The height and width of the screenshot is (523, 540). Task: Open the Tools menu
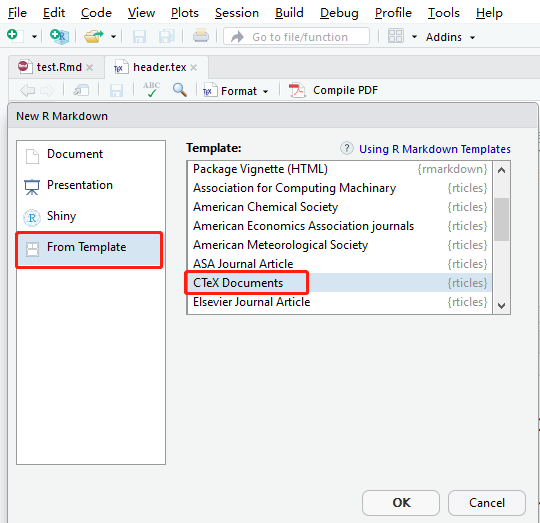click(444, 13)
